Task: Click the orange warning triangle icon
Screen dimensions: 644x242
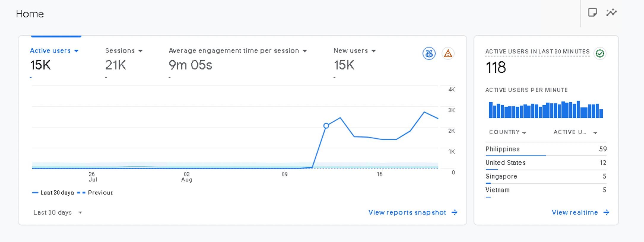Action: 448,54
